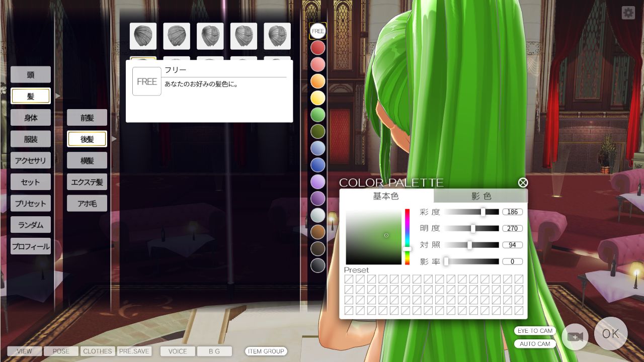Toggle the EYE TO CAM option

point(535,331)
